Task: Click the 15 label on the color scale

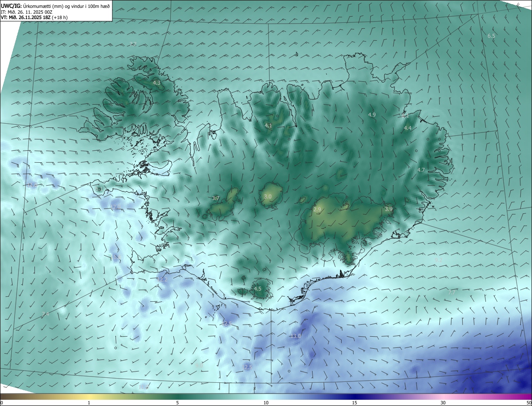Action: pyautogui.click(x=355, y=403)
